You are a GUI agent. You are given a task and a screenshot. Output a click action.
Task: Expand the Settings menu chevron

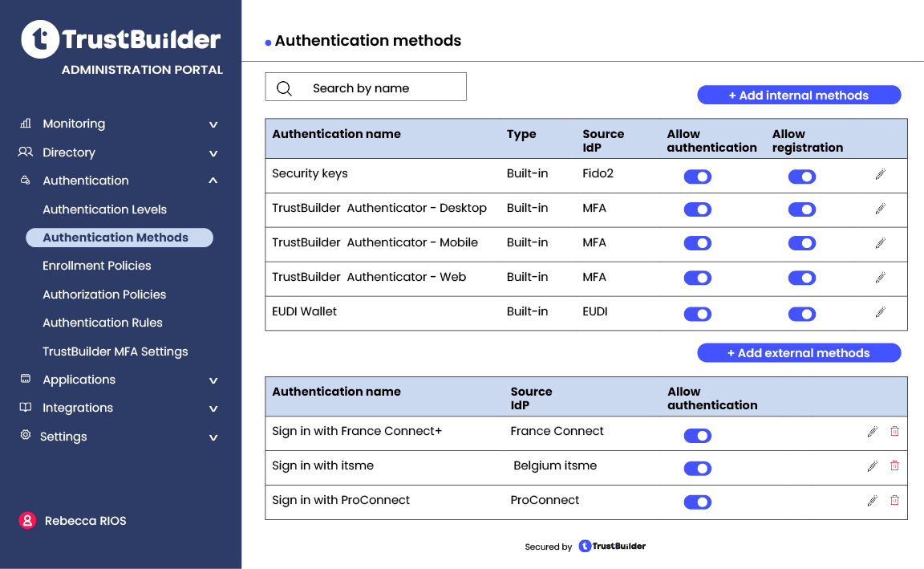pyautogui.click(x=213, y=437)
